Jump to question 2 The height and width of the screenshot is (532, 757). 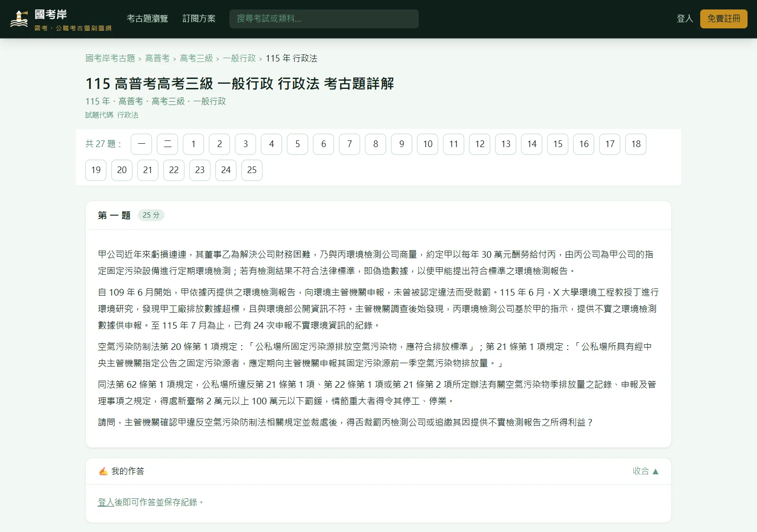220,144
